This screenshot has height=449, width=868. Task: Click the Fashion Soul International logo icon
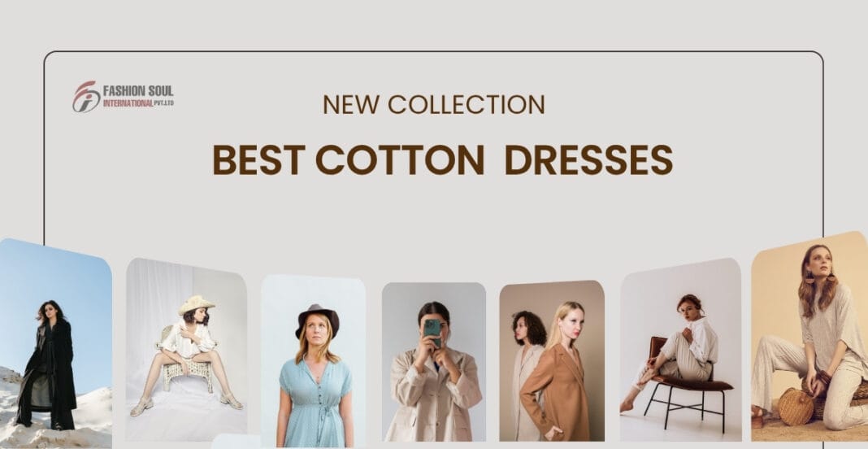tap(86, 97)
